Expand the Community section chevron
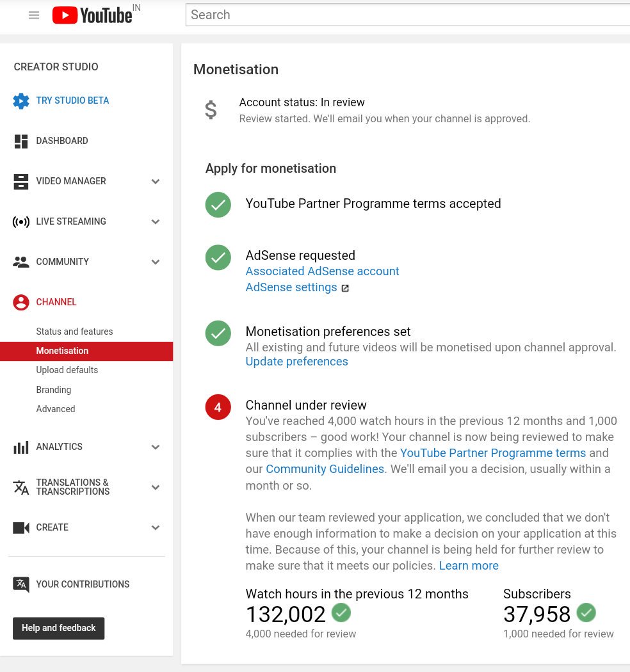Screen dimensions: 630x672 [156, 262]
